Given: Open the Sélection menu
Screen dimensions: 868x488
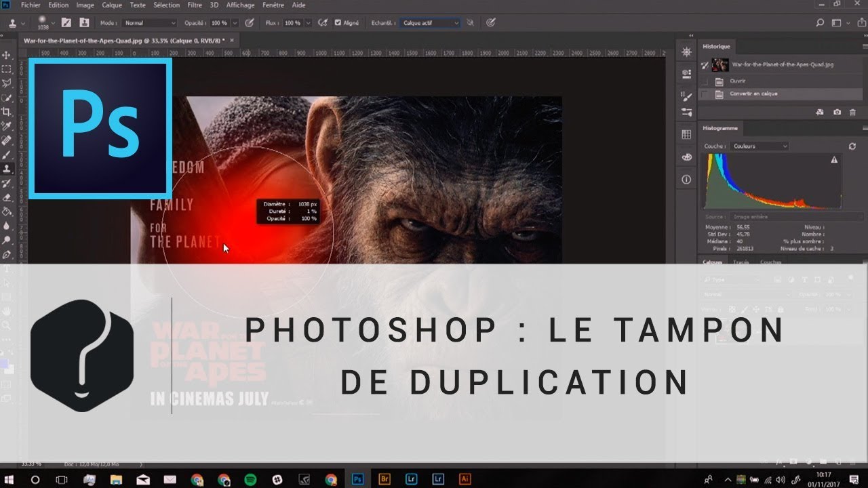Looking at the screenshot, I should tap(166, 5).
